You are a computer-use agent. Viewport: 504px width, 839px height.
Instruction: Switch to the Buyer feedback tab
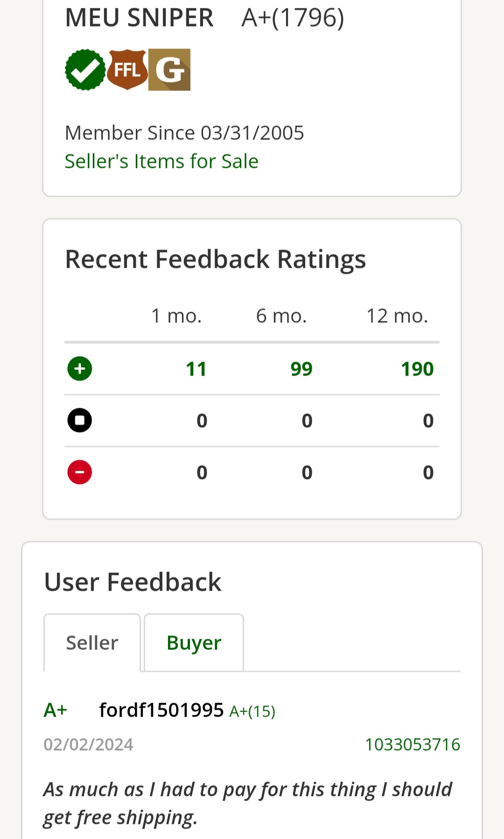(x=194, y=643)
